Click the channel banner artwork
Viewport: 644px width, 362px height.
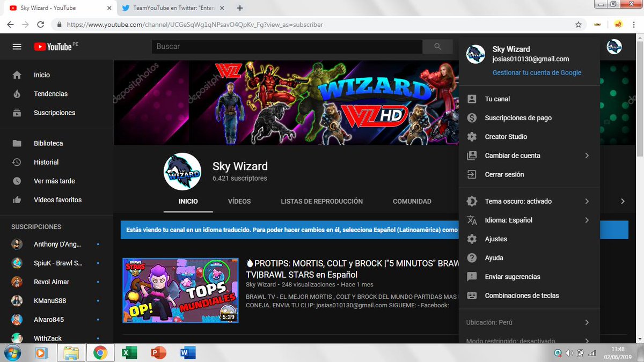click(287, 103)
